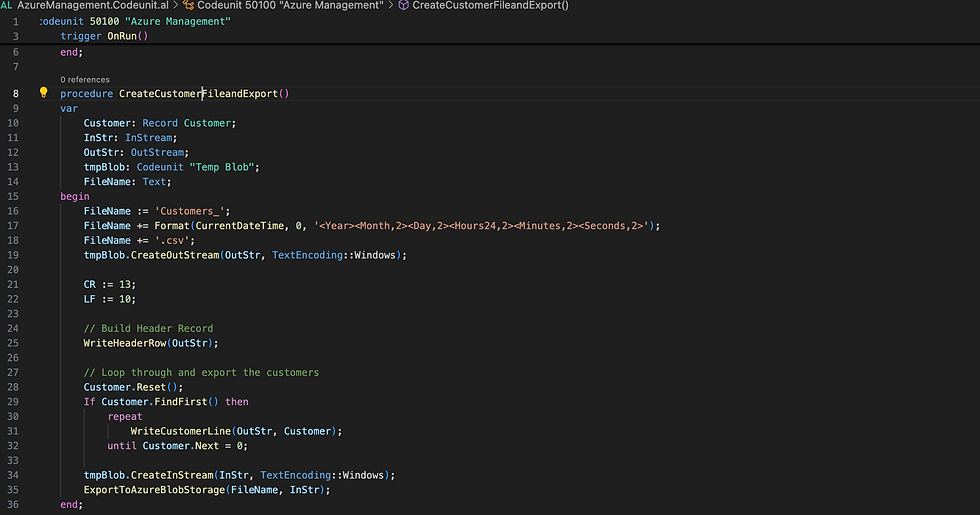This screenshot has width=980, height=515.
Task: Click the AL file type icon in breadcrumb
Action: pos(6,5)
